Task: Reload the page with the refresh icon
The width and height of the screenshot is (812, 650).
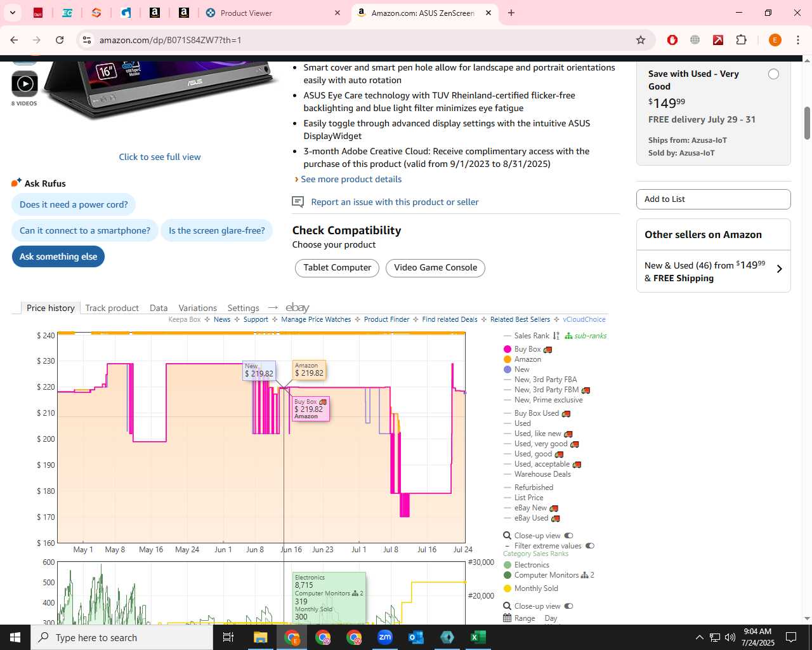Action: pos(60,40)
